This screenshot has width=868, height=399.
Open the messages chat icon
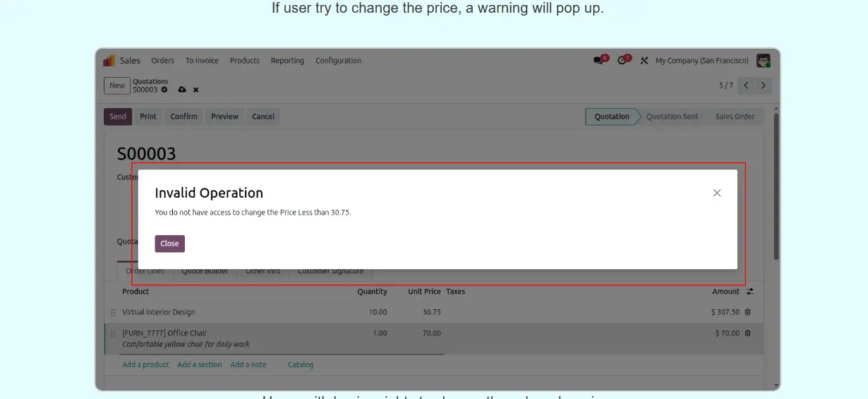pyautogui.click(x=599, y=61)
